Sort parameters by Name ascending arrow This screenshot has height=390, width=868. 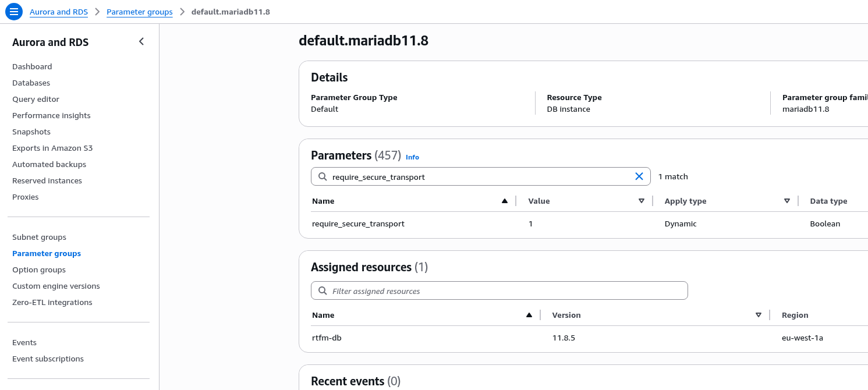[x=505, y=201]
